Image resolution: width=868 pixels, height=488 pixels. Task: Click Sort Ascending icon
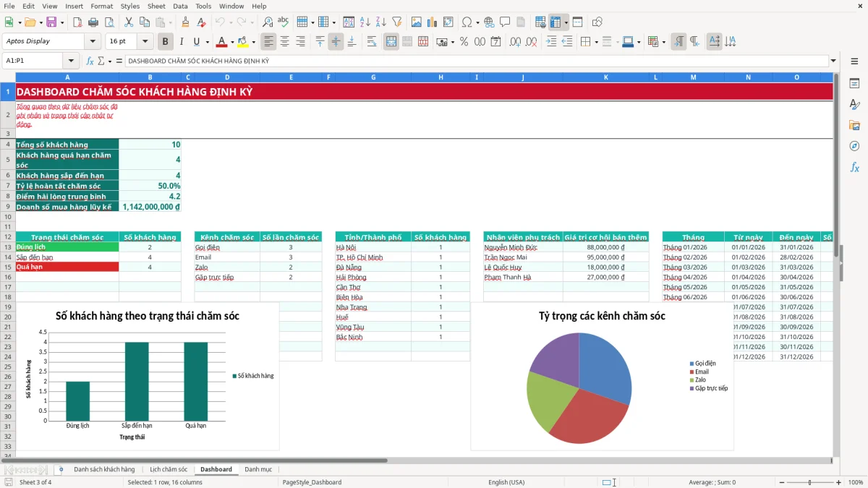[x=365, y=22]
